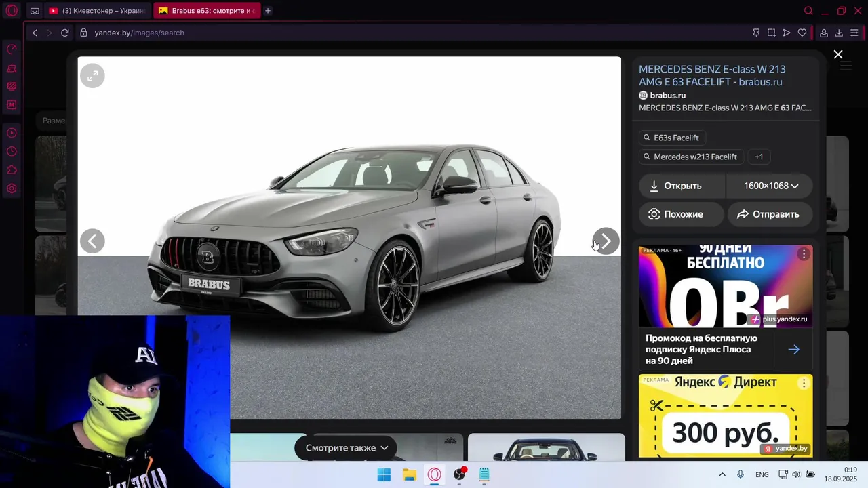Reload the current page
Screen dimensions: 868x488
(x=65, y=33)
